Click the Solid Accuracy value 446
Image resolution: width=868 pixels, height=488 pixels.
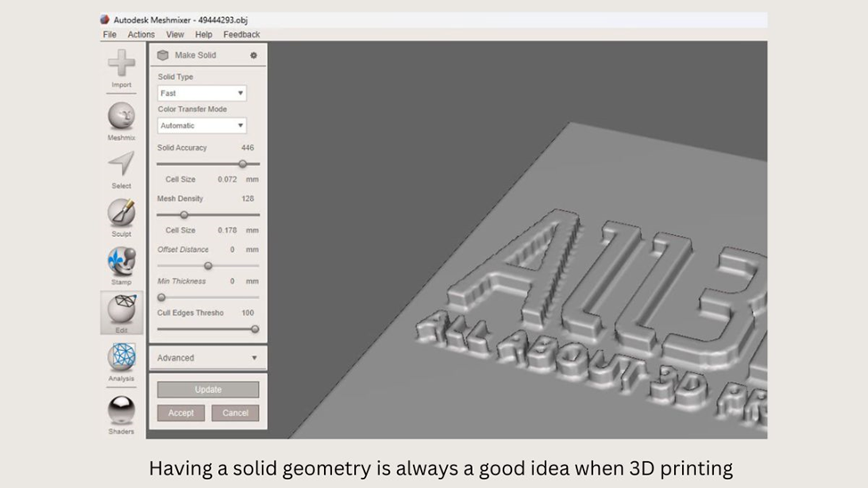(x=247, y=148)
